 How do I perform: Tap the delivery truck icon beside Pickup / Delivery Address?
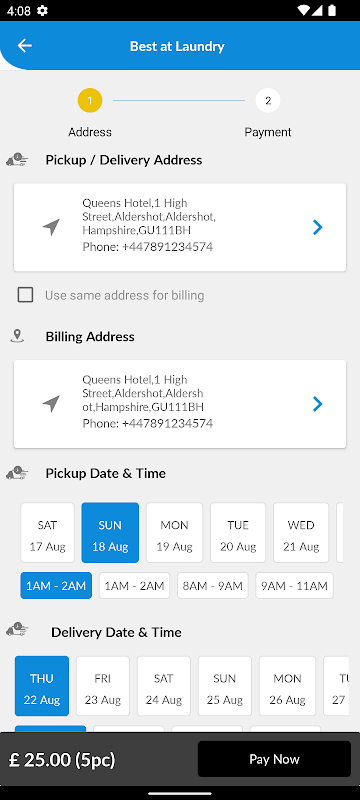point(17,160)
